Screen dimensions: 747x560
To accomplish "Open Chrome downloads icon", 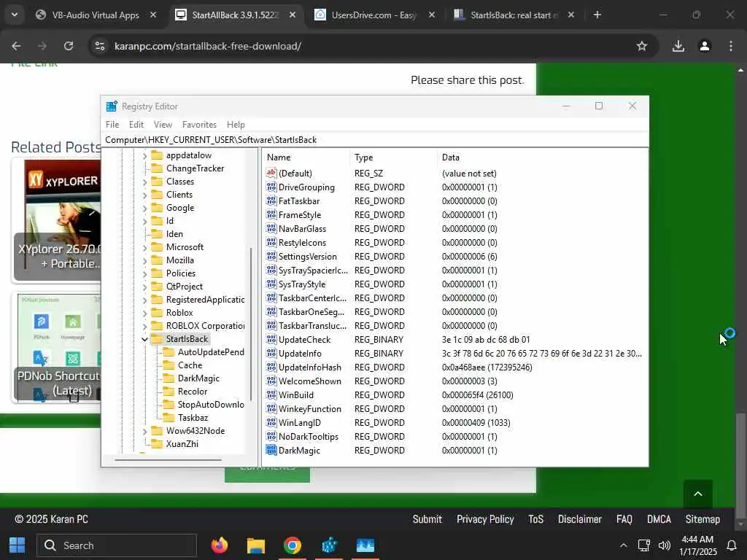I will [x=678, y=46].
